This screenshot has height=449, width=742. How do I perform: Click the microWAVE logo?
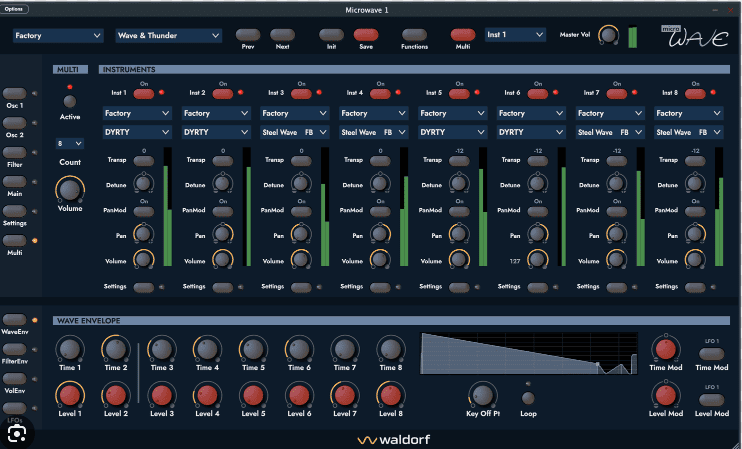pyautogui.click(x=695, y=36)
